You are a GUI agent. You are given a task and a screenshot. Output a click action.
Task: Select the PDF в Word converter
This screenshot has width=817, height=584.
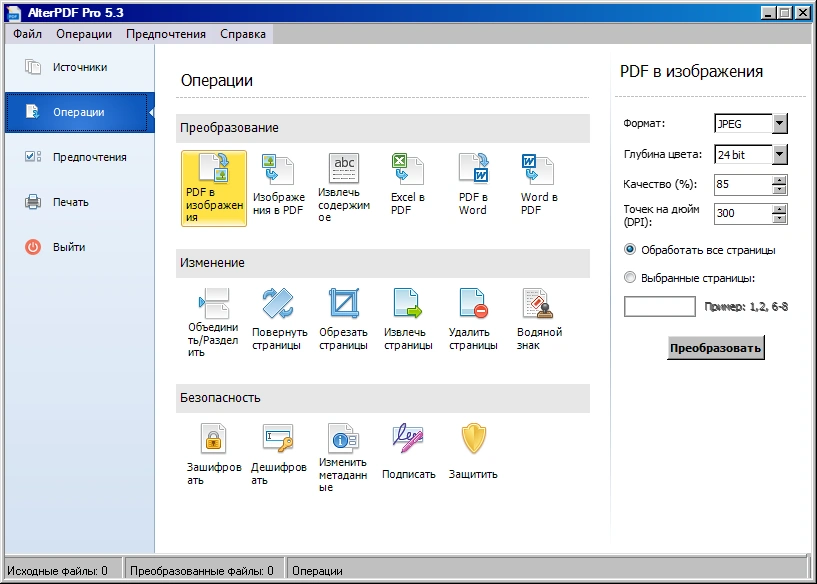(x=473, y=185)
